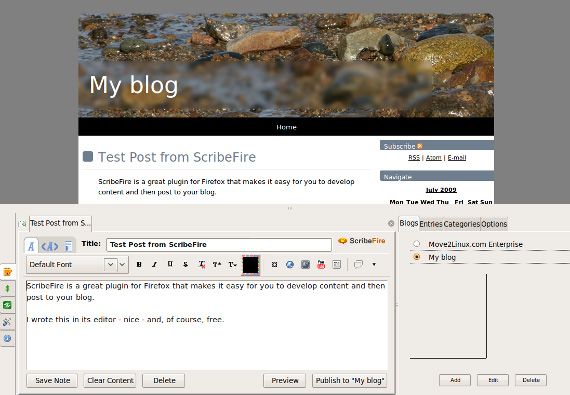Click the orange notes sidebar icon
Screen dimensions: 570x395
coord(7,272)
